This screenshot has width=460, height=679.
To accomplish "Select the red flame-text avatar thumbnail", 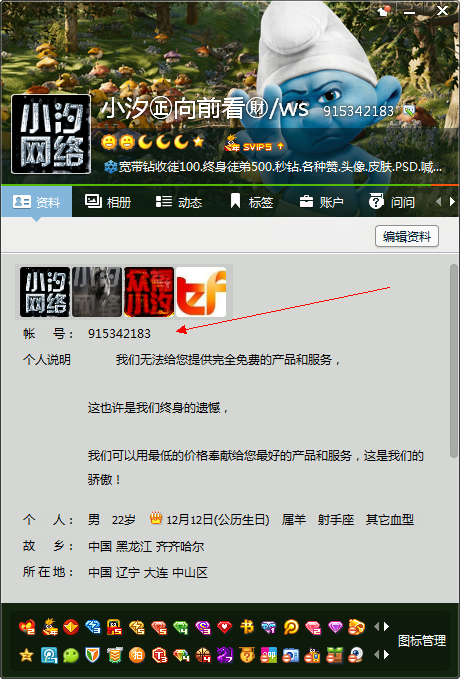I will [x=149, y=292].
